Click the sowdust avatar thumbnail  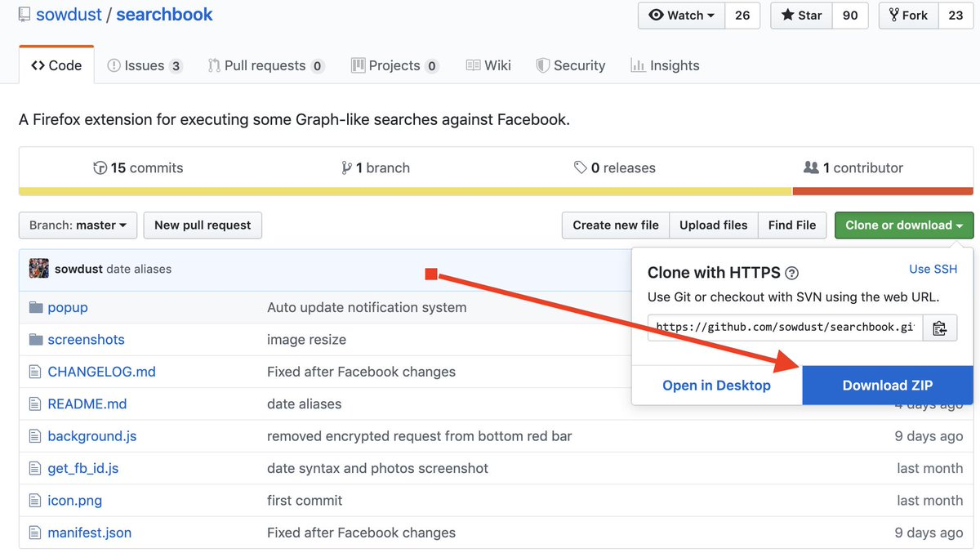38,269
